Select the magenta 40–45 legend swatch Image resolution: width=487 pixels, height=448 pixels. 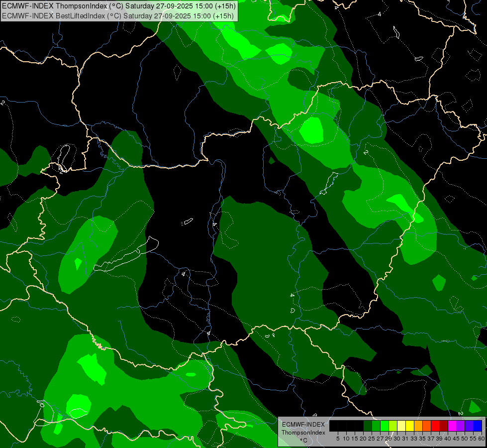(x=452, y=426)
